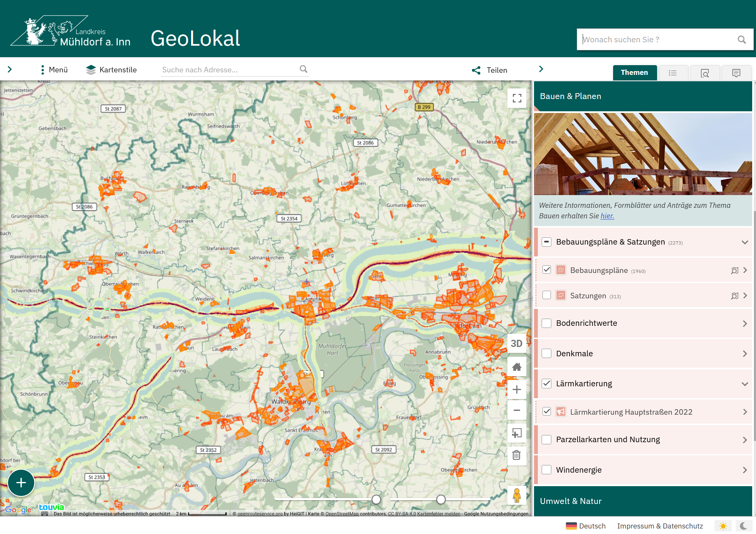Zoom in using the plus icon
Viewport: 756px width, 534px height.
[x=517, y=389]
